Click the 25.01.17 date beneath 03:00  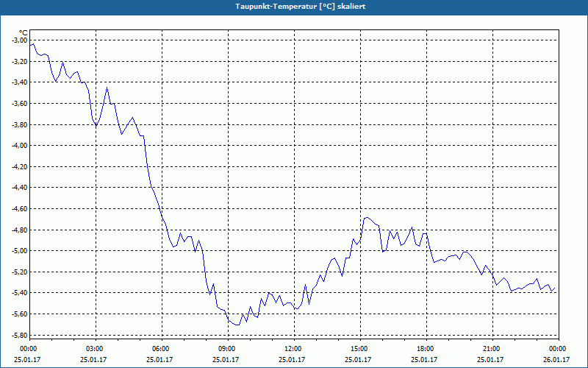pyautogui.click(x=93, y=359)
